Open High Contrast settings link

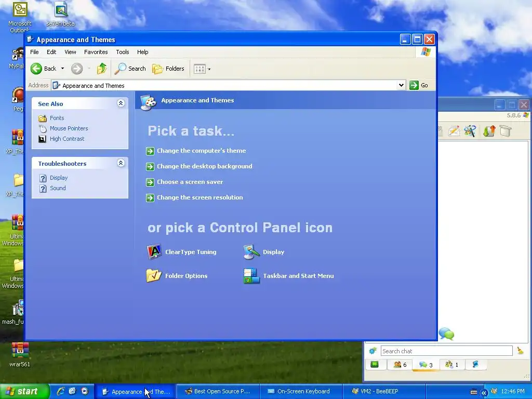67,139
